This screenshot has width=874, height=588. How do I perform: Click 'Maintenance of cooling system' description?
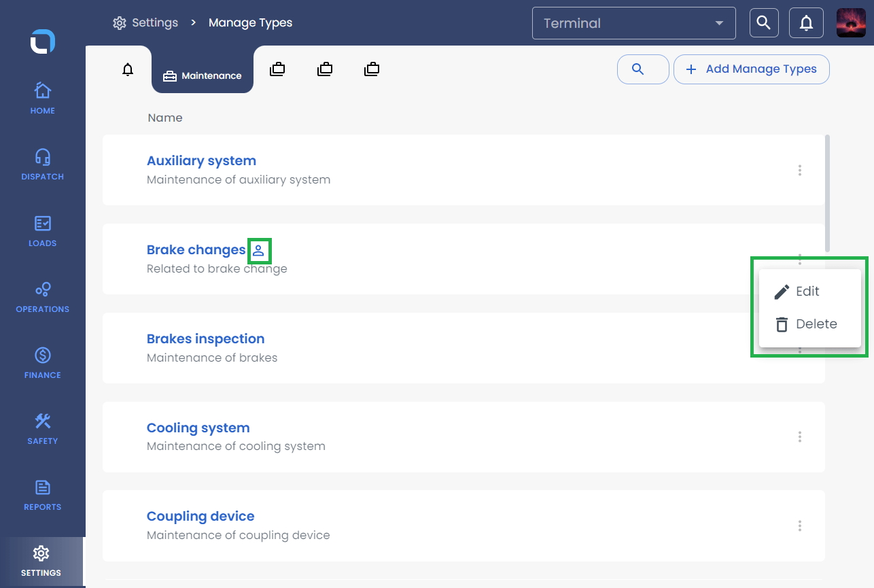[236, 447]
